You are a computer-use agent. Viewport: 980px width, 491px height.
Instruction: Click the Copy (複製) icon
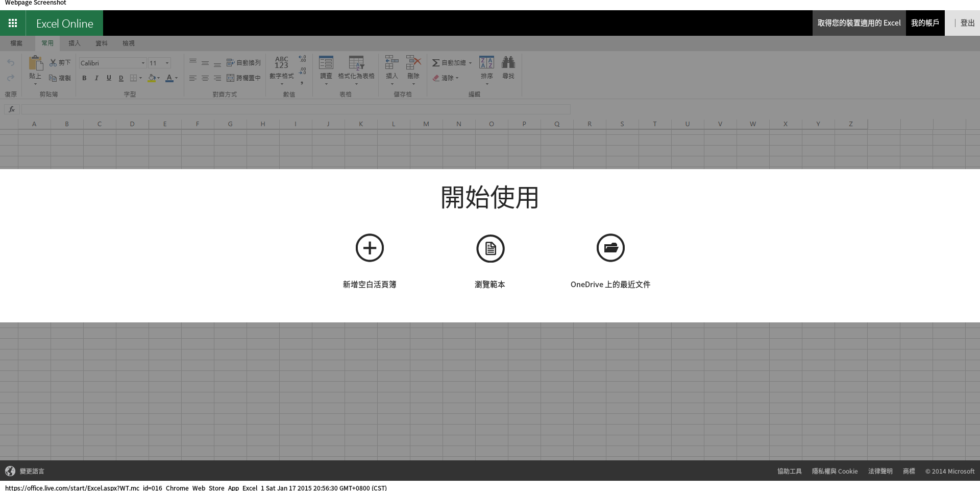[53, 78]
